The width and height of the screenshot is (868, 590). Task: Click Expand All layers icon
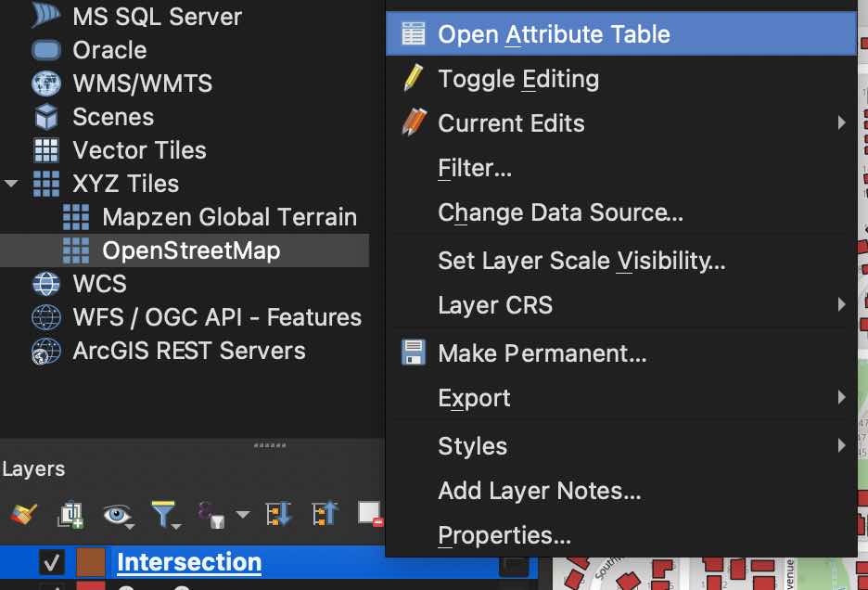coord(278,513)
